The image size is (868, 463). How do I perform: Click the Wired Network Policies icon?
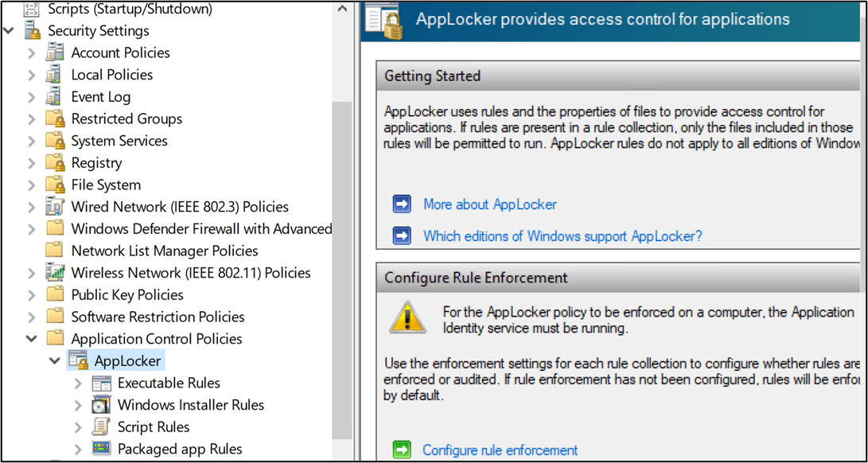(56, 207)
